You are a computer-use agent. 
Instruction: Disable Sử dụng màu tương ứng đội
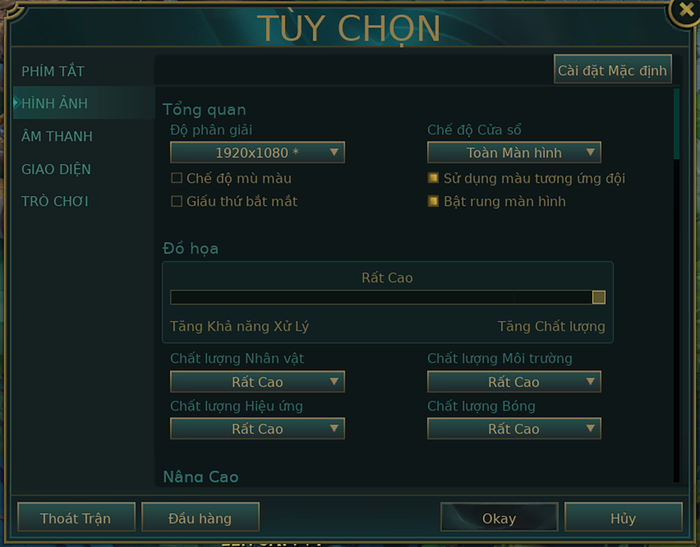pos(434,178)
